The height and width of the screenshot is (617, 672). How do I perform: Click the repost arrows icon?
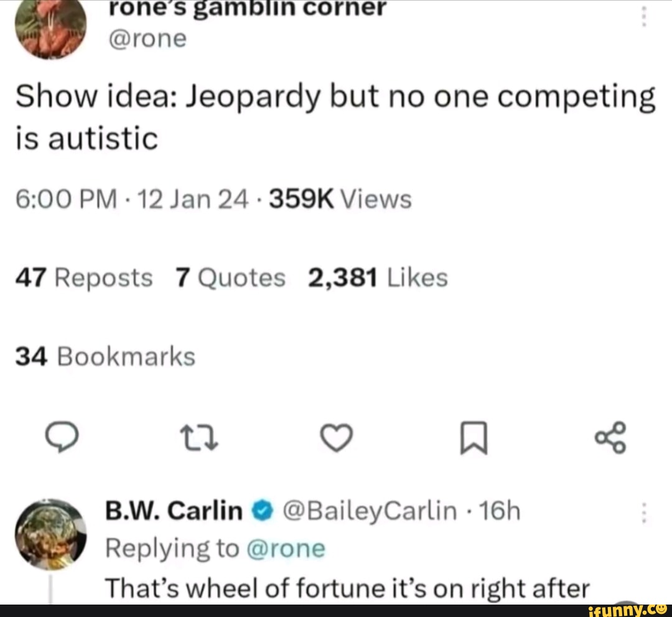tap(199, 437)
